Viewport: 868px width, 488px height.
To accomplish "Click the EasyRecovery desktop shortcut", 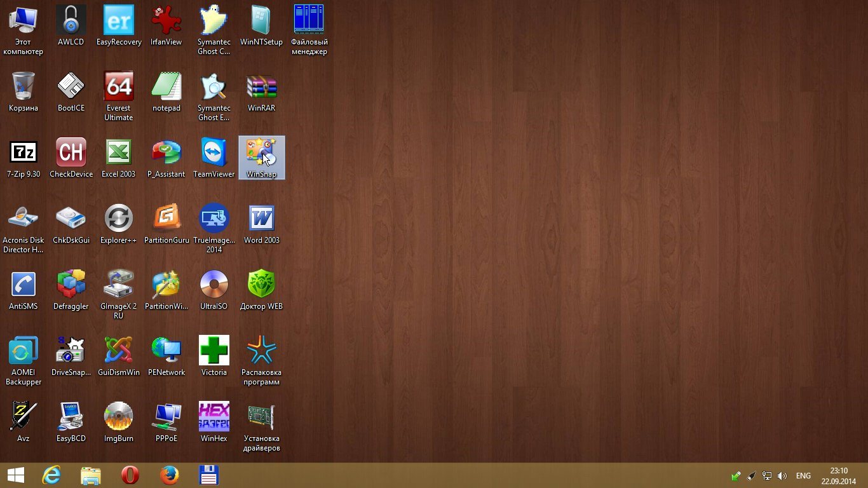I will point(119,25).
